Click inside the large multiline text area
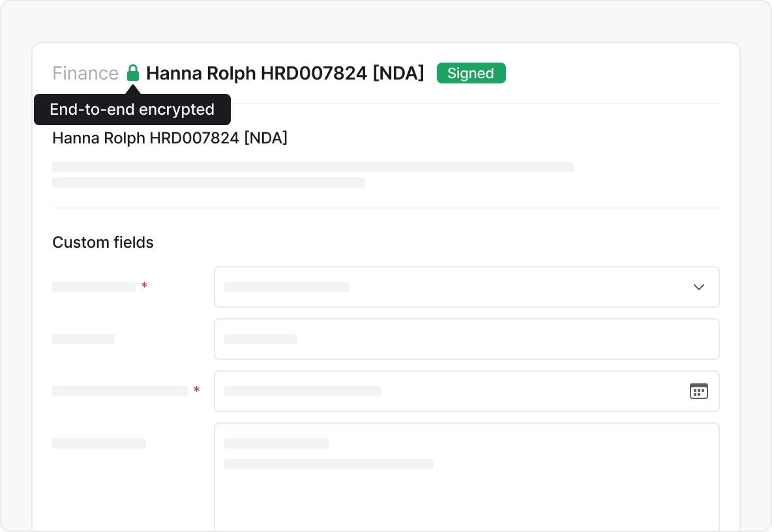This screenshot has width=772, height=532. (466, 476)
